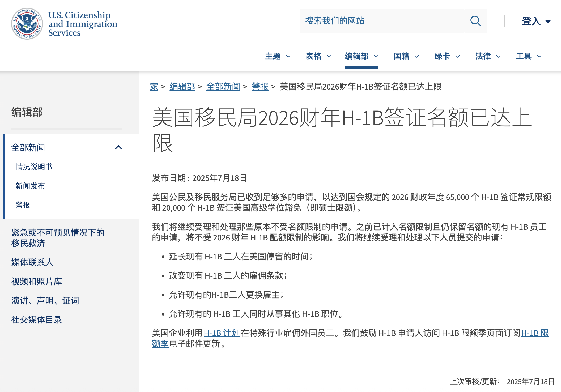Click the 全部新闻 breadcrumb link

point(223,87)
